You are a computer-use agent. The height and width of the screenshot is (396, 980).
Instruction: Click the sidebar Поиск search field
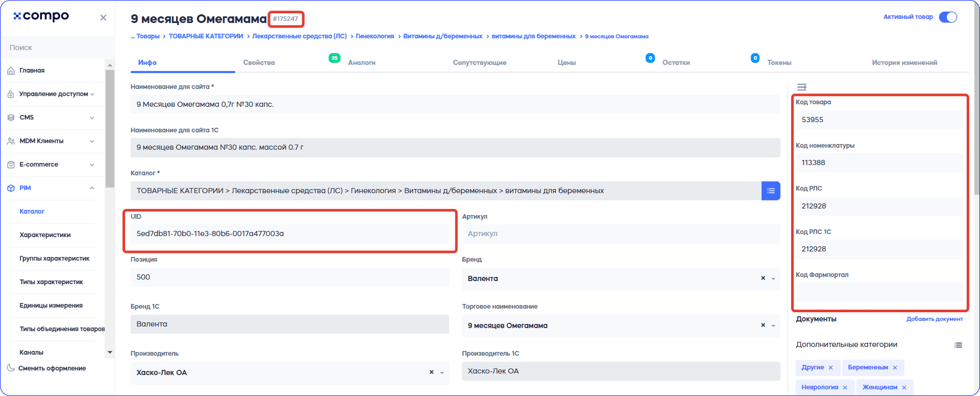57,48
